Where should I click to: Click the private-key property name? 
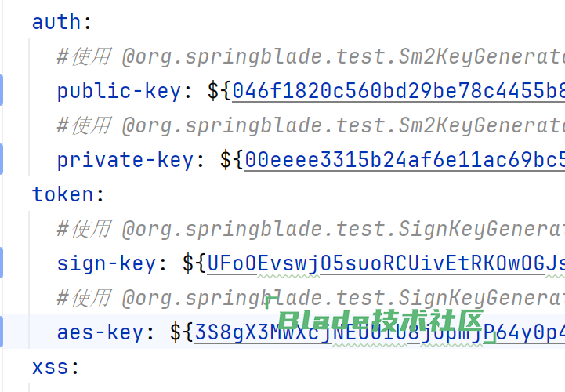coord(125,160)
